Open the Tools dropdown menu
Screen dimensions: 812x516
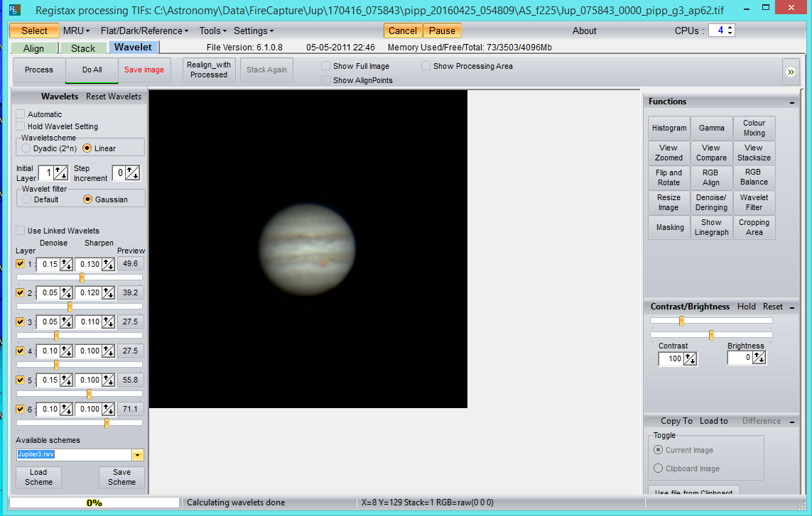tap(213, 31)
